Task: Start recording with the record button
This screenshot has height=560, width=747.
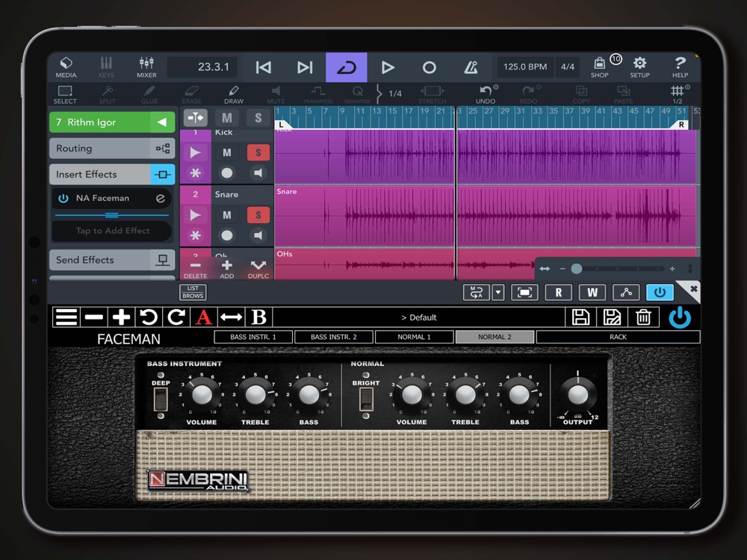Action: click(429, 67)
